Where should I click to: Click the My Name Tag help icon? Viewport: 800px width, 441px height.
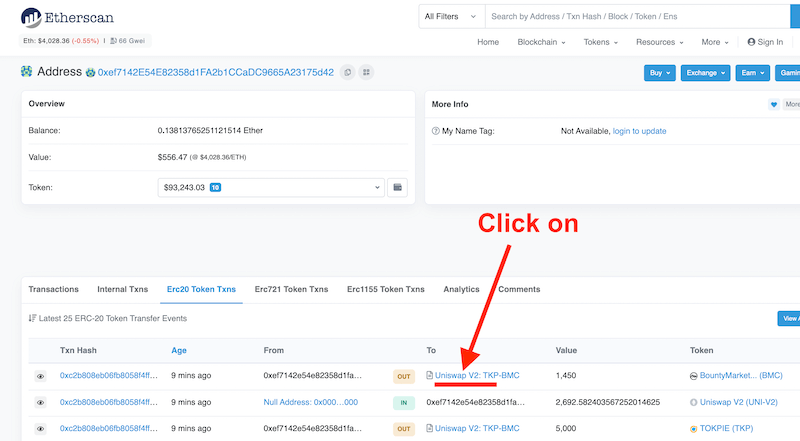coord(435,131)
